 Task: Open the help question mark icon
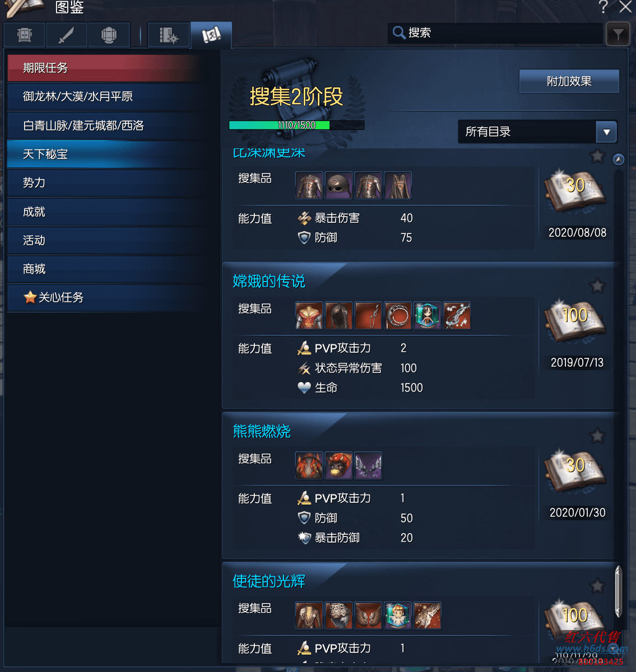[603, 7]
